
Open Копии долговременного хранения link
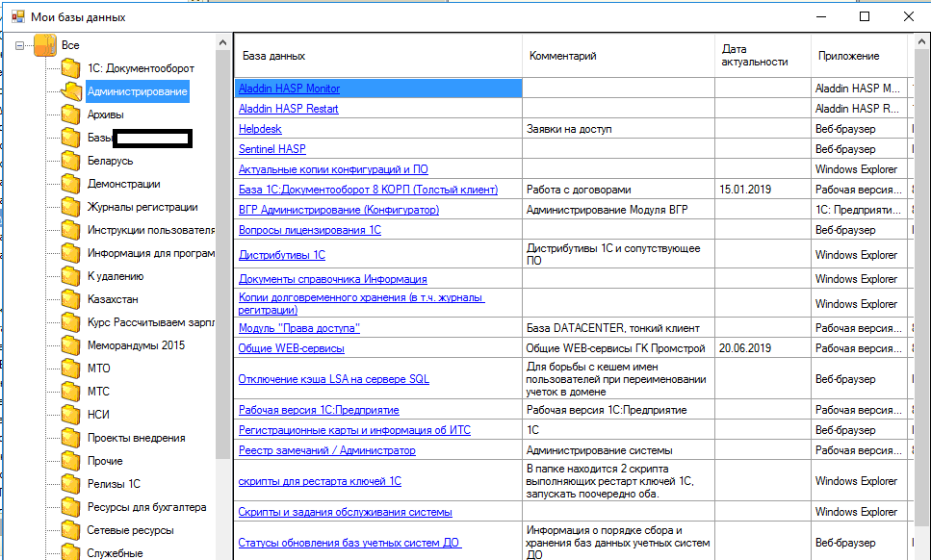click(362, 303)
